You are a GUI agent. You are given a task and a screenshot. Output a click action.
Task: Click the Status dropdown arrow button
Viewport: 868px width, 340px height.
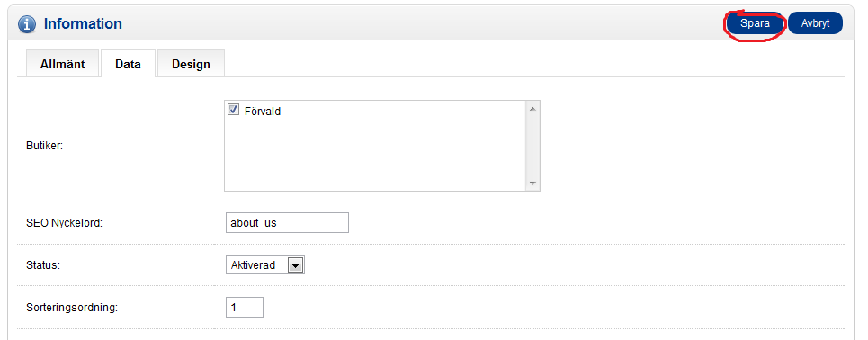point(296,266)
